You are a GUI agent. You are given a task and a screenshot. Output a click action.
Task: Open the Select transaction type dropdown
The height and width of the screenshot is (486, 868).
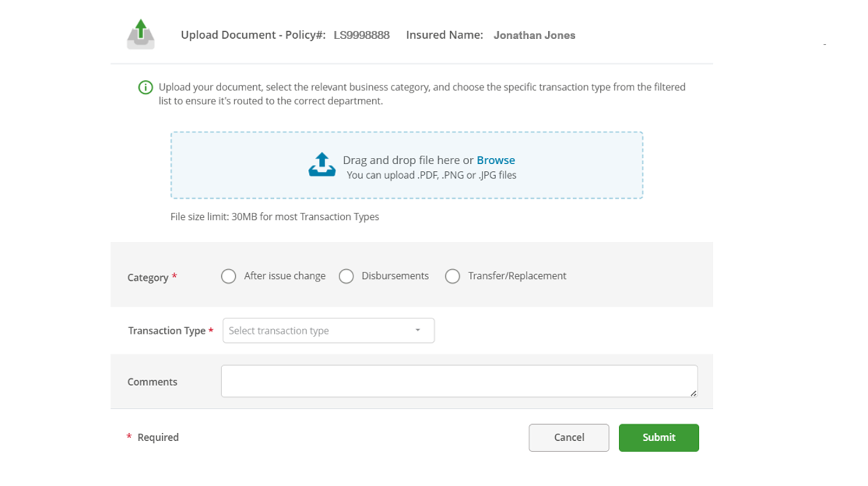(x=320, y=331)
